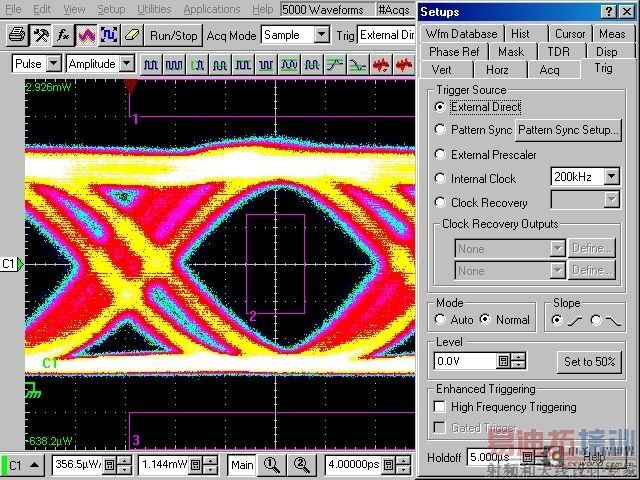Click the Set to 50% button
This screenshot has height=480, width=640.
click(589, 362)
